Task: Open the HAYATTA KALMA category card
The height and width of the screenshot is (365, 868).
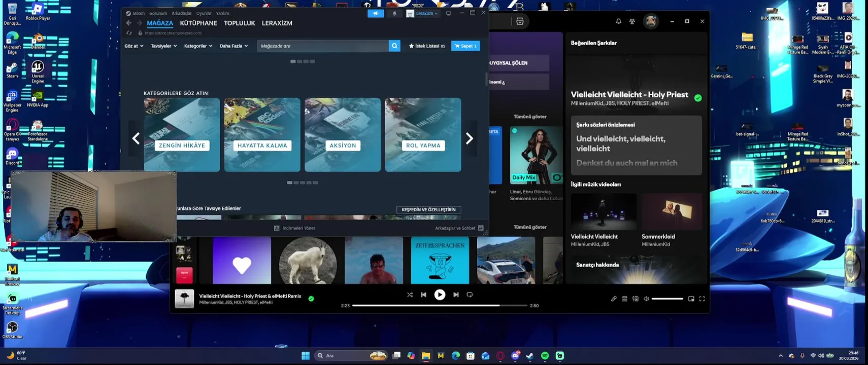Action: pos(262,135)
